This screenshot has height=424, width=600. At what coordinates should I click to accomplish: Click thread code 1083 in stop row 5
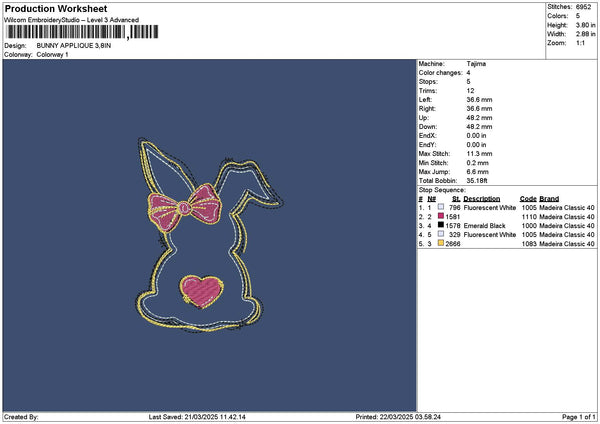[529, 244]
